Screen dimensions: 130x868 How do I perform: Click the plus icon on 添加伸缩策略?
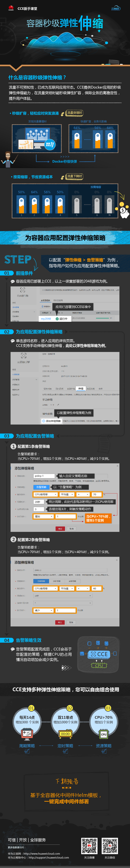(44, 421)
